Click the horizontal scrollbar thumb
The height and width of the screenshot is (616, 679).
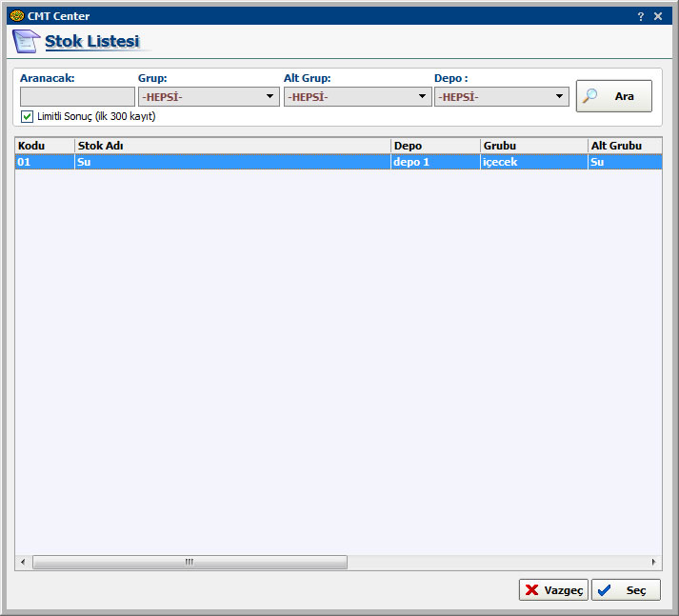pos(190,563)
